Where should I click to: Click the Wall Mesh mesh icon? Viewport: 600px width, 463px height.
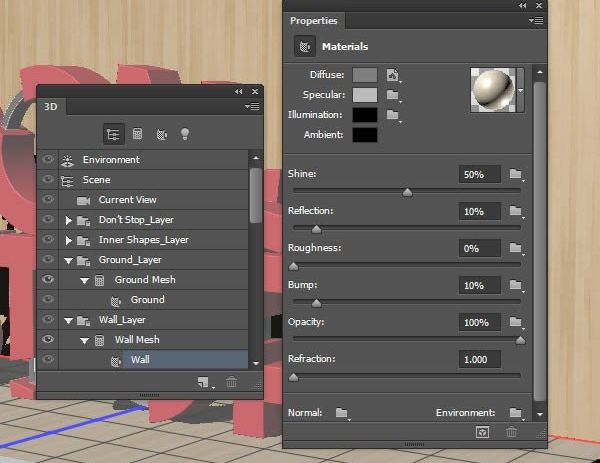[99, 340]
